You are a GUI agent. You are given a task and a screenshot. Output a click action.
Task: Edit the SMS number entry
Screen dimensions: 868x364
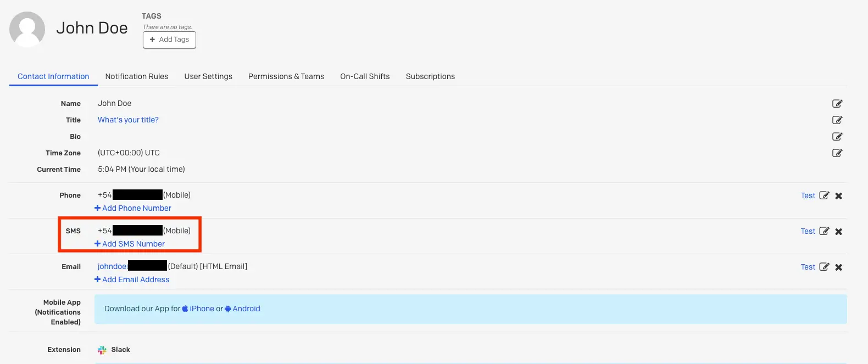[824, 231]
